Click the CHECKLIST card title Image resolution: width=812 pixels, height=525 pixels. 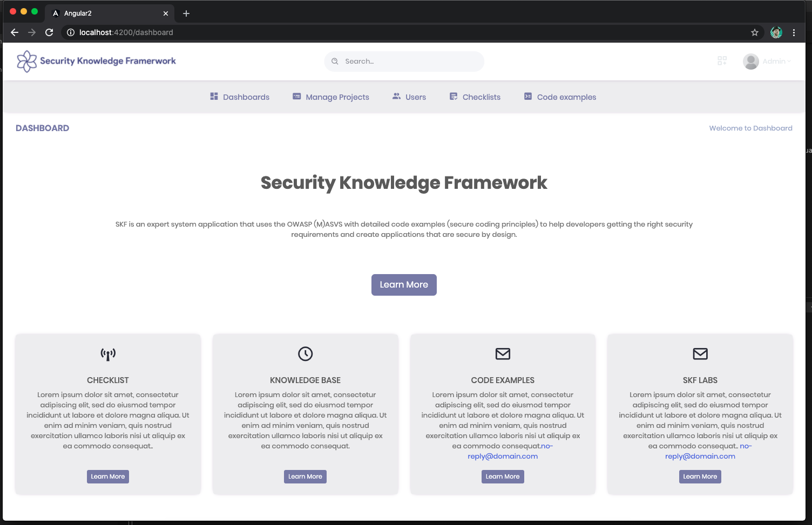pyautogui.click(x=108, y=380)
